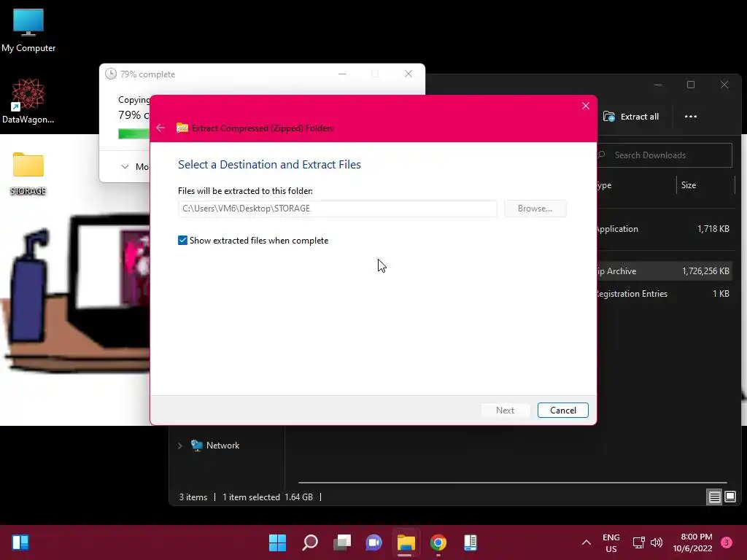Open network status tray icon
Screen dimensions: 747x560
click(638, 542)
